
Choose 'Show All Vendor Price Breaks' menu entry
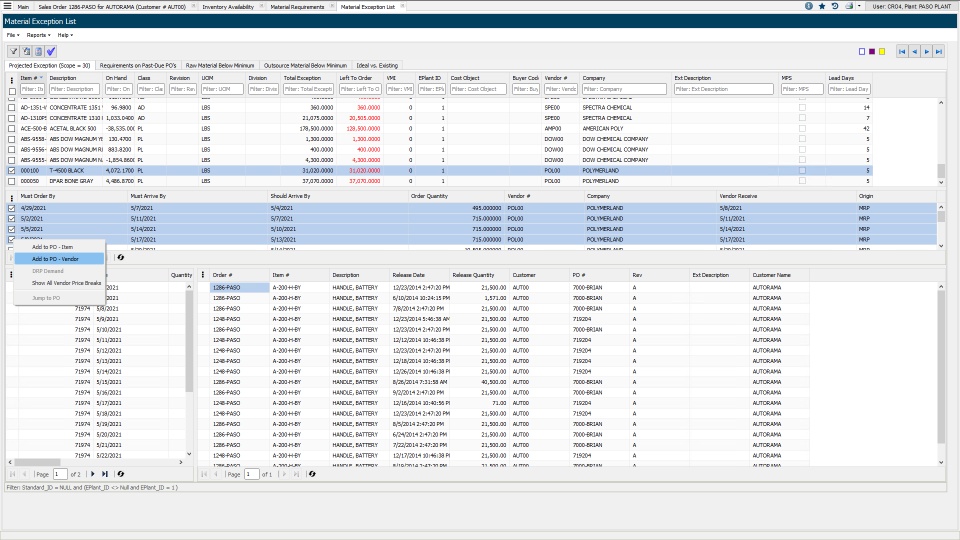[59, 283]
